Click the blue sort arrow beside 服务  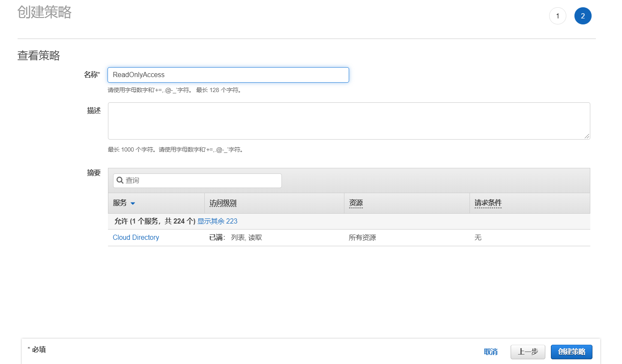(133, 203)
